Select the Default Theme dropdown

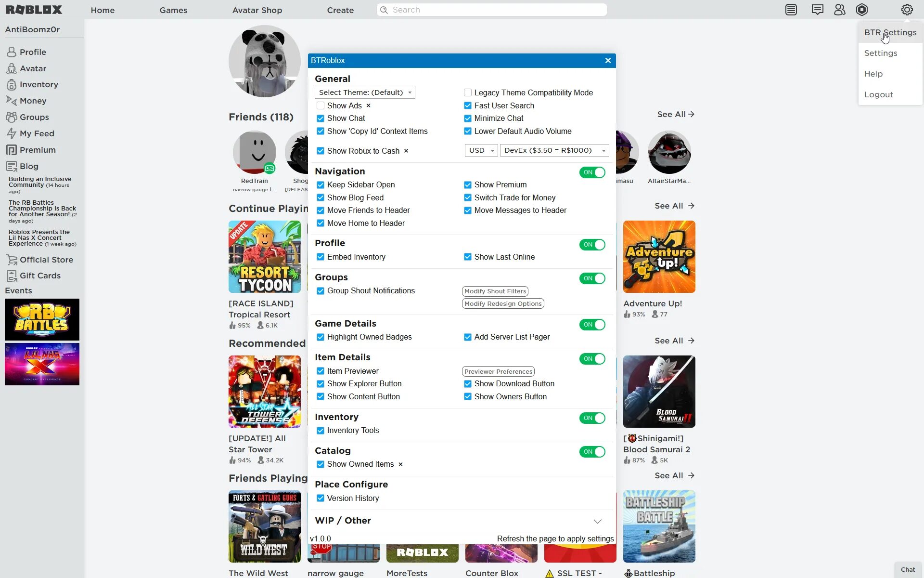point(364,92)
